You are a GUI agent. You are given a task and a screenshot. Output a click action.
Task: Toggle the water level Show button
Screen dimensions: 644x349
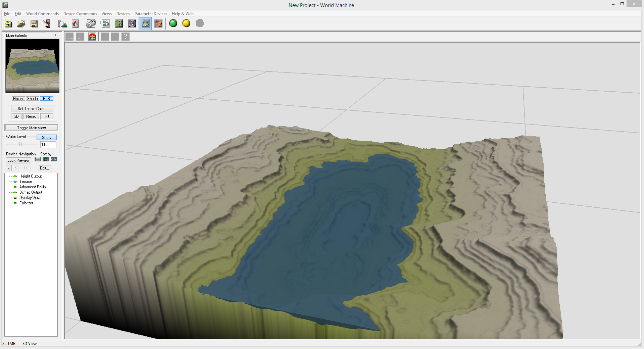coord(46,138)
